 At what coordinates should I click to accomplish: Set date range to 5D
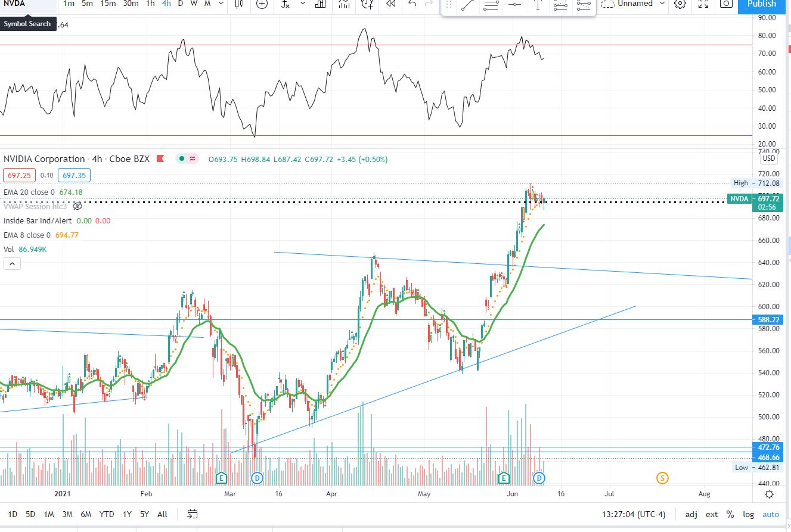point(30,514)
